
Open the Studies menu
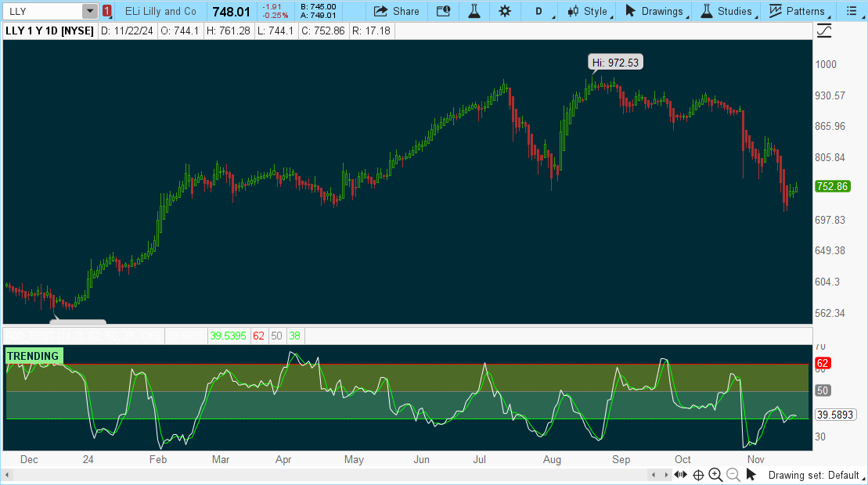coord(727,11)
